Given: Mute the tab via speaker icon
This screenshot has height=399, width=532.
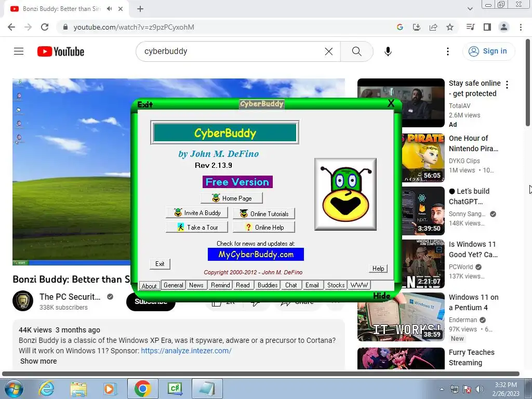Looking at the screenshot, I should point(109,9).
